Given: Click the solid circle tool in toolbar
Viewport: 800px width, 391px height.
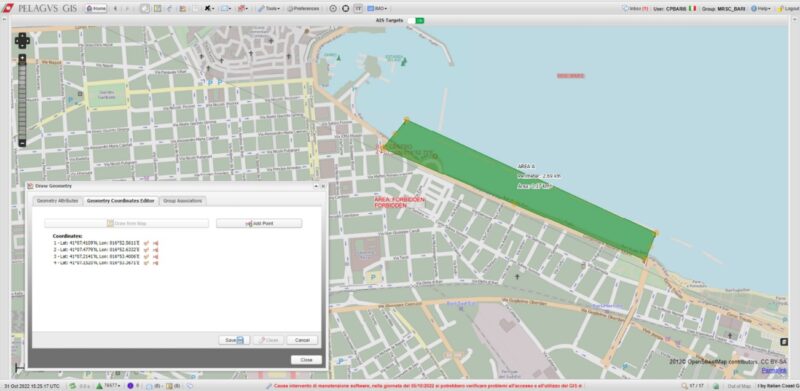Looking at the screenshot, I should [x=345, y=9].
